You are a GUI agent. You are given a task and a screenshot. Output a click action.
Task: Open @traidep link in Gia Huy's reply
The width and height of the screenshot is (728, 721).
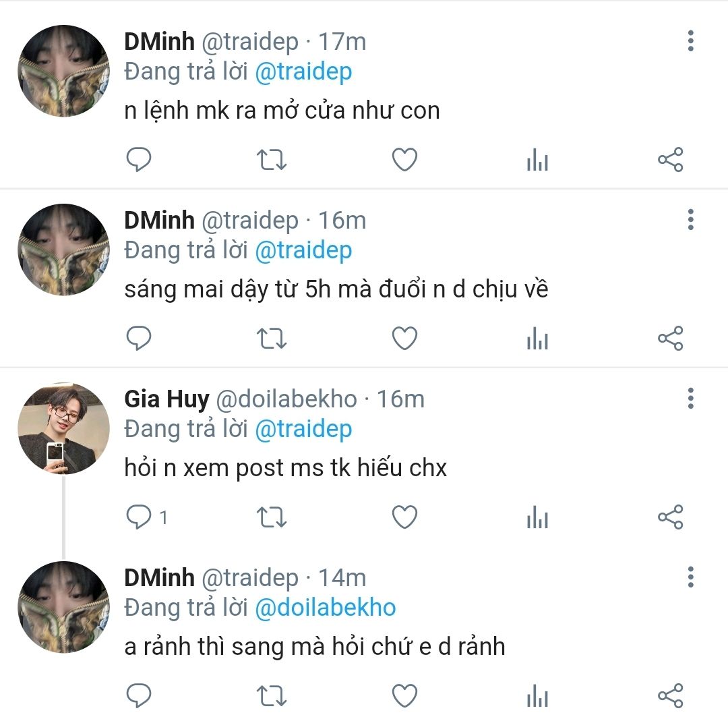[303, 429]
